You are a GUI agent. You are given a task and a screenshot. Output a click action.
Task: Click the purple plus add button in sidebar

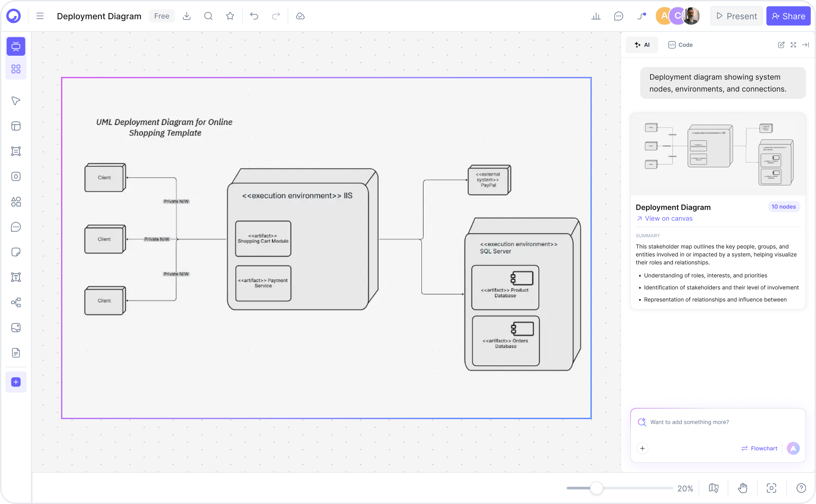(16, 382)
